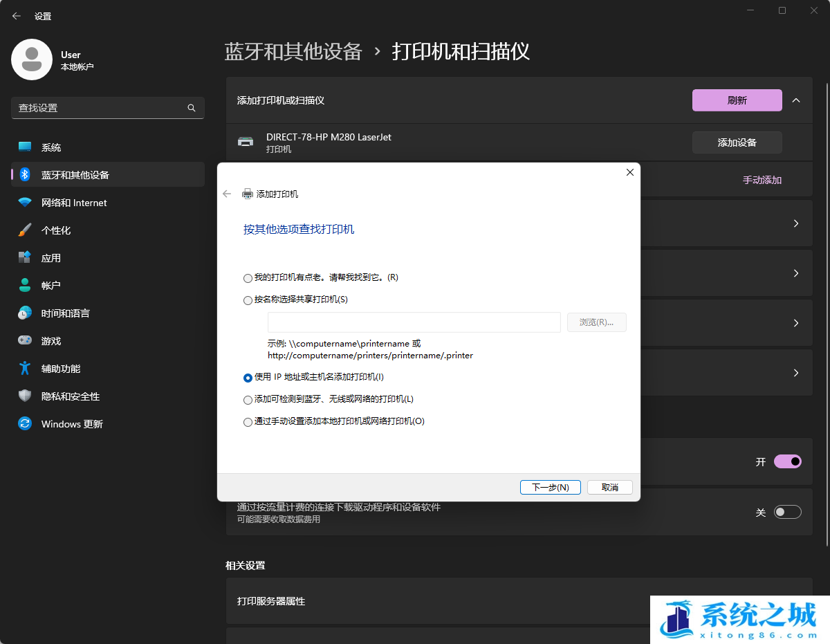Click the Bluetooth icon in sidebar

pos(25,175)
